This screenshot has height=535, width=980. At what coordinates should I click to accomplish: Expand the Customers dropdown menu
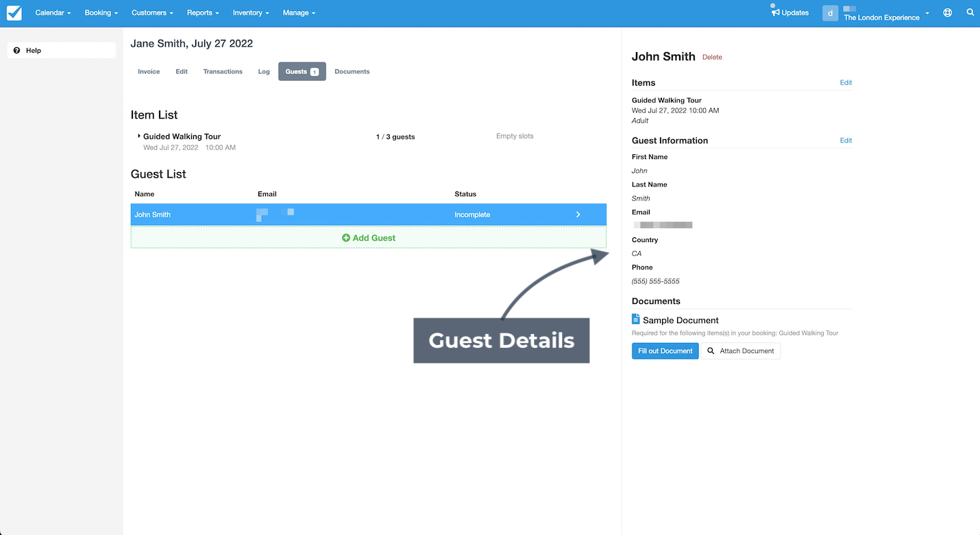[x=152, y=12]
